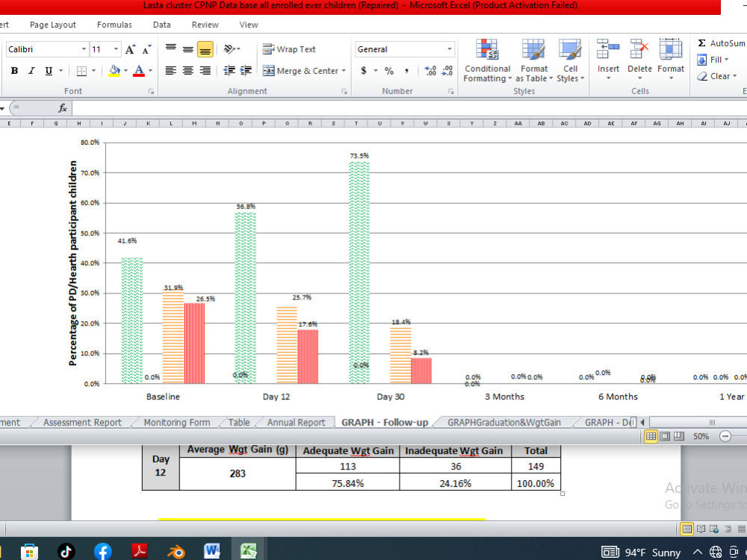The image size is (747, 560).
Task: Switch to Assessment Report sheet tab
Action: 82,423
